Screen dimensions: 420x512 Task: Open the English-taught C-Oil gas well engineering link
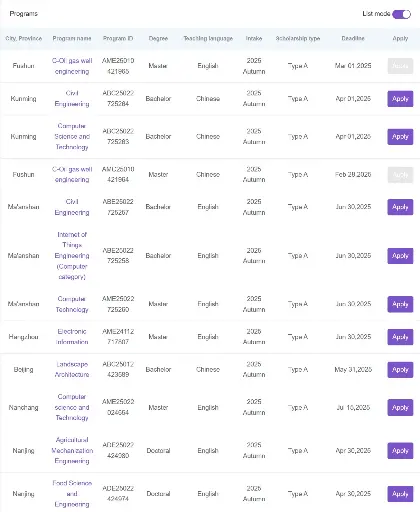tap(72, 66)
